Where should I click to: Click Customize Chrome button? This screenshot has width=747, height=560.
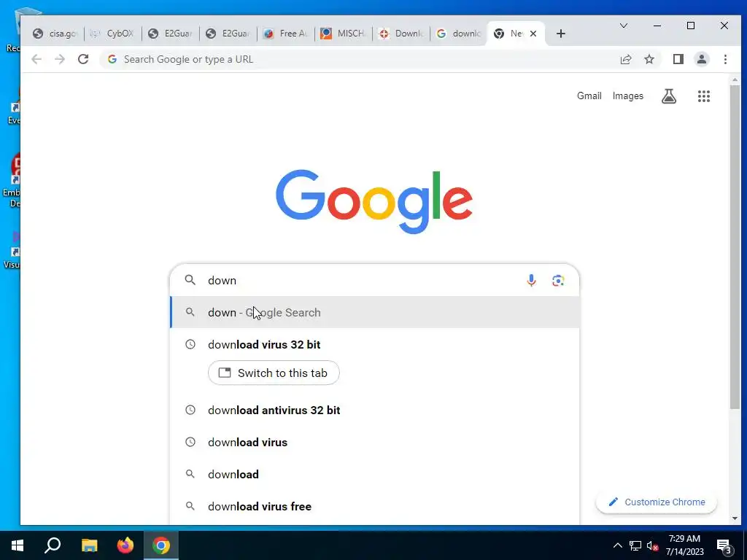[x=657, y=502]
